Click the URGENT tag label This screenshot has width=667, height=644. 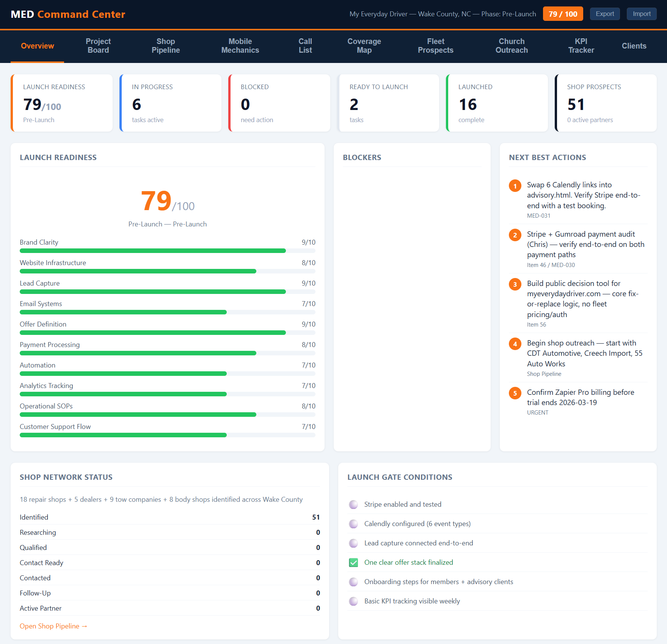click(538, 413)
